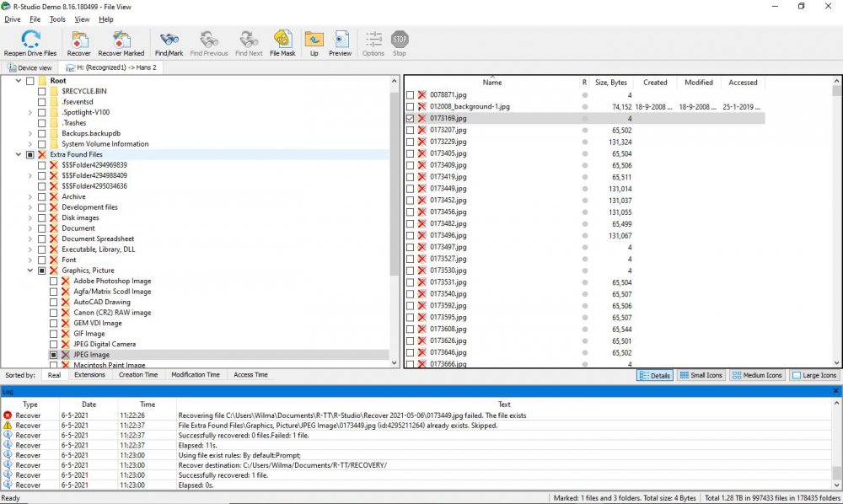Click the Recover Marked icon
The width and height of the screenshot is (843, 504).
pos(121,39)
